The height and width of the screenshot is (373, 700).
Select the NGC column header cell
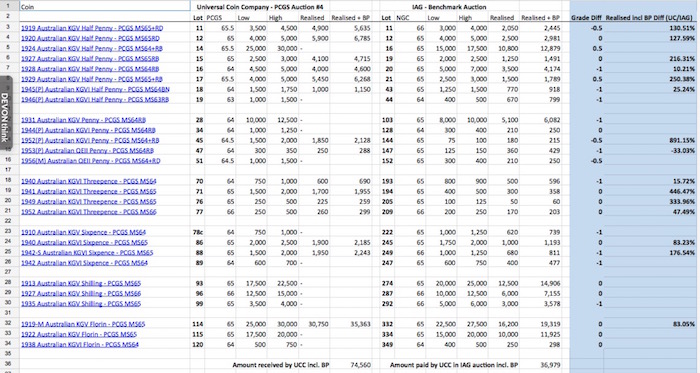tap(403, 18)
